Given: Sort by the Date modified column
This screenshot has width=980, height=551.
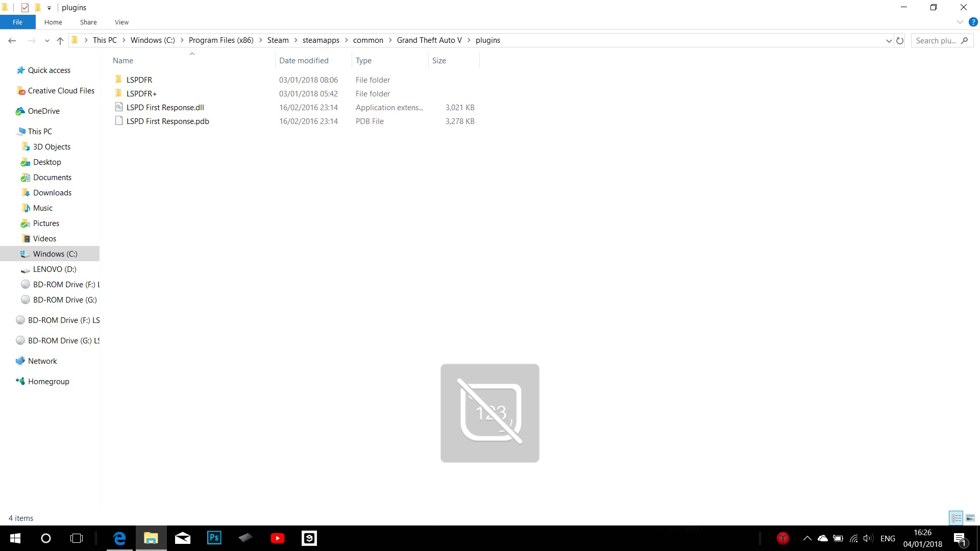Looking at the screenshot, I should click(304, 60).
